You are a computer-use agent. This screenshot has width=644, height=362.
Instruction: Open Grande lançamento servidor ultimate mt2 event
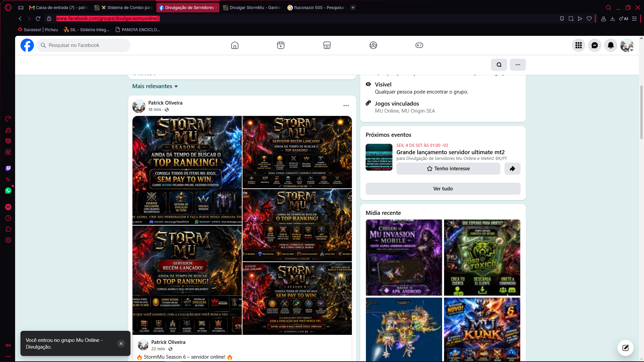[x=450, y=152]
